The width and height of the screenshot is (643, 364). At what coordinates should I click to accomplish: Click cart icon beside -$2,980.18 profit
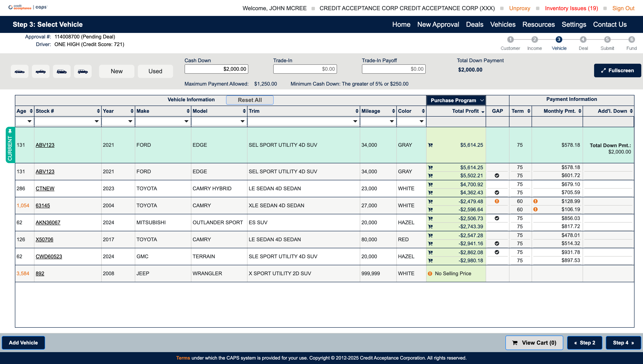click(430, 261)
